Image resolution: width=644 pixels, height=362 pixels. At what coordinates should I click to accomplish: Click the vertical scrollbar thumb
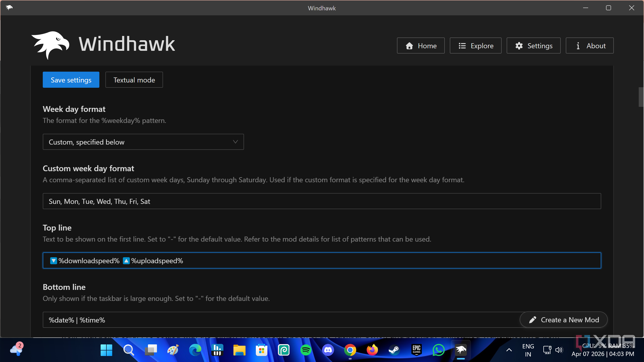click(641, 97)
